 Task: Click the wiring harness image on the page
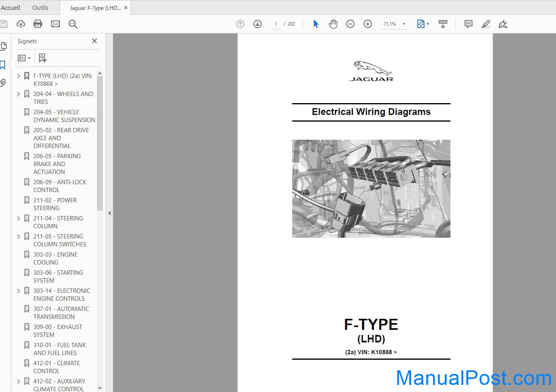(371, 189)
